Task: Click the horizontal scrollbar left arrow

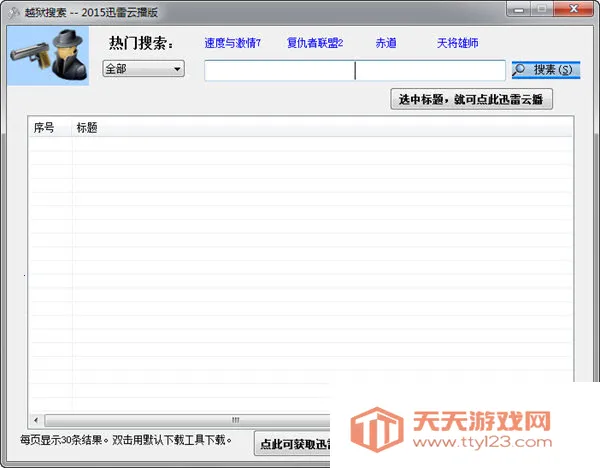Action: click(36, 420)
